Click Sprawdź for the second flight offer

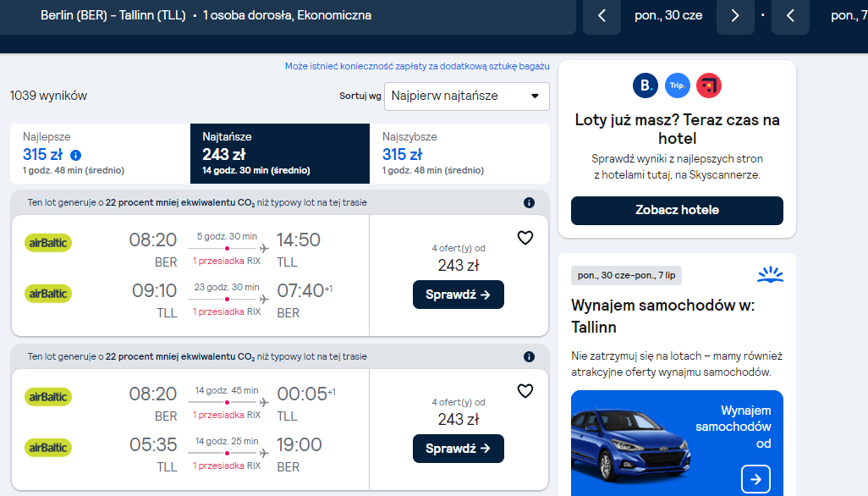(459, 449)
